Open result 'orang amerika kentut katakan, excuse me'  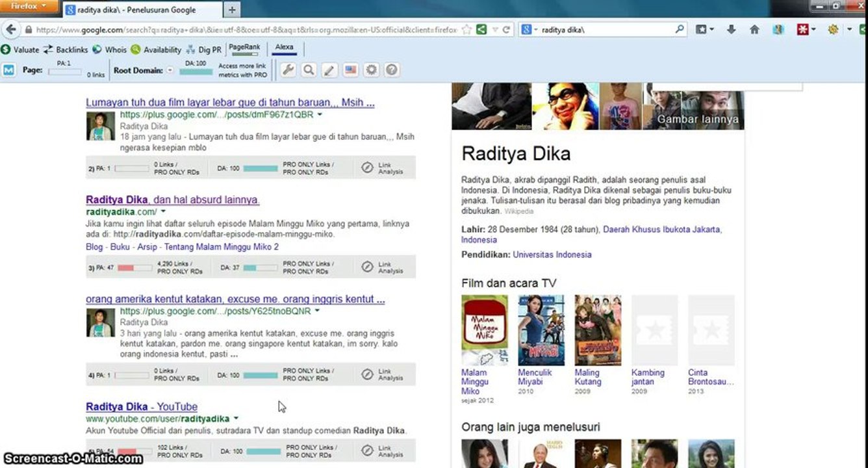coord(235,299)
